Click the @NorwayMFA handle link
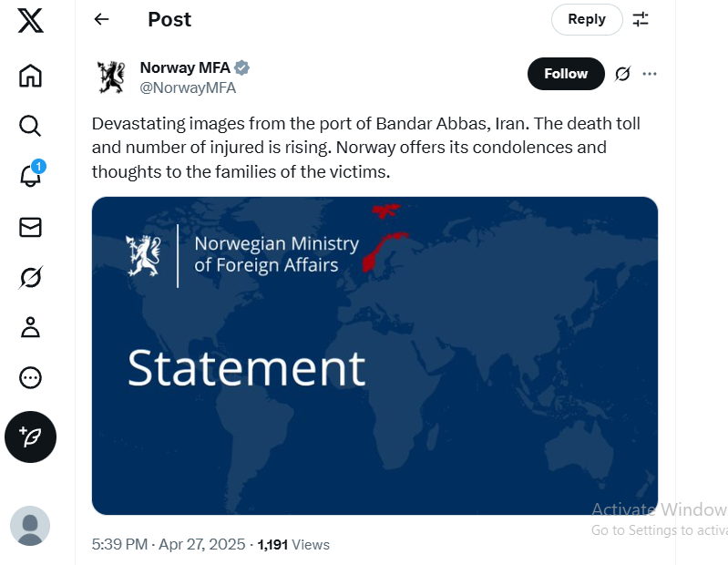 pos(188,88)
